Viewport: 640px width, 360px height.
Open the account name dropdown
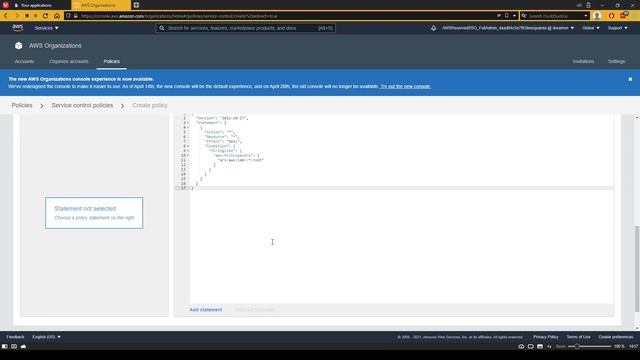tap(508, 28)
